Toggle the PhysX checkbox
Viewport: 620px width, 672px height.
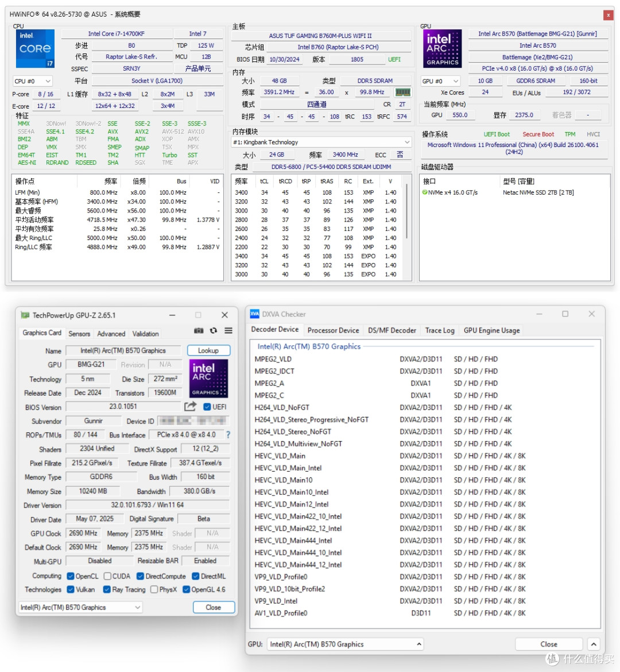pos(154,589)
